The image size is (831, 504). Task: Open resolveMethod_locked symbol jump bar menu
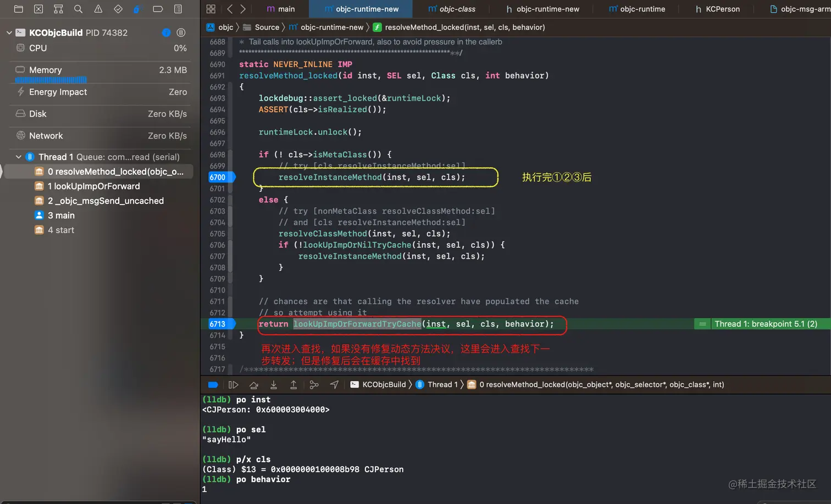(459, 27)
